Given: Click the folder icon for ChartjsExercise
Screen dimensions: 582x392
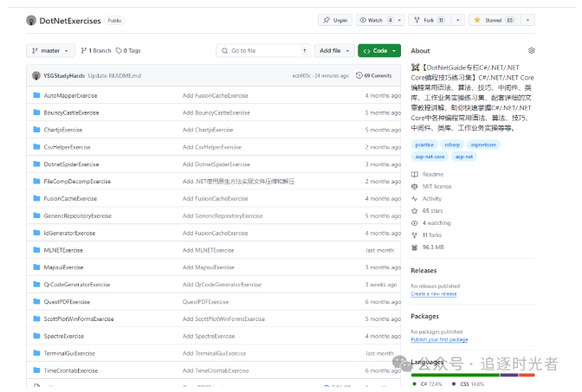Looking at the screenshot, I should pos(36,130).
